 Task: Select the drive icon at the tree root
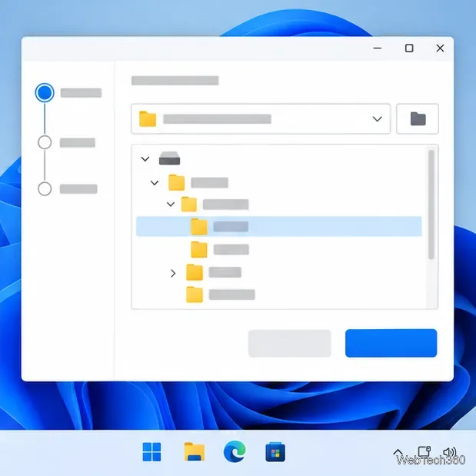tap(169, 158)
